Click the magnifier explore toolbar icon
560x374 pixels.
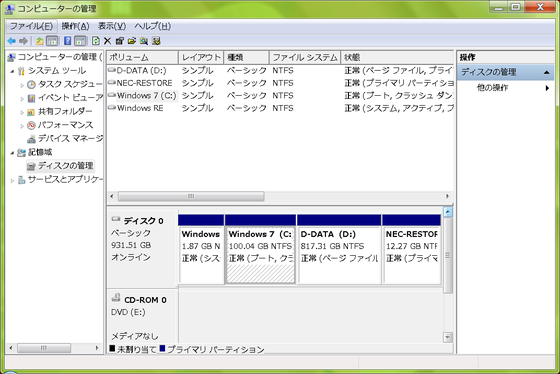pyautogui.click(x=144, y=41)
